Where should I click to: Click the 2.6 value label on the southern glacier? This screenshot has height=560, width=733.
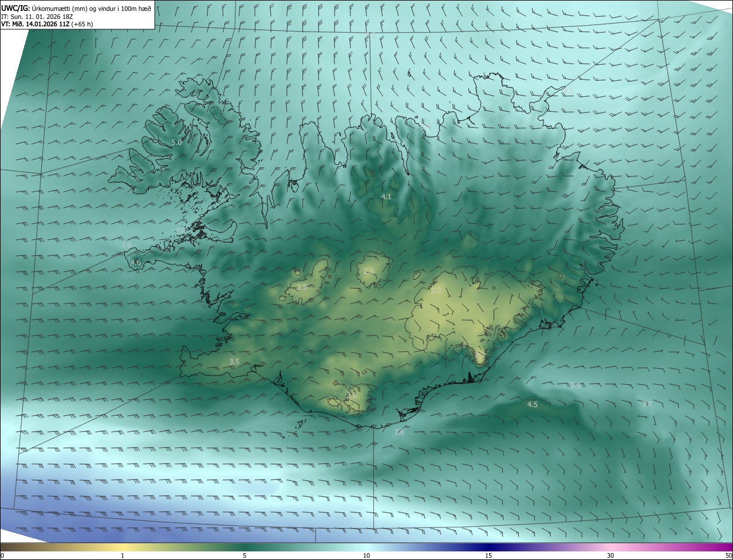(x=352, y=395)
